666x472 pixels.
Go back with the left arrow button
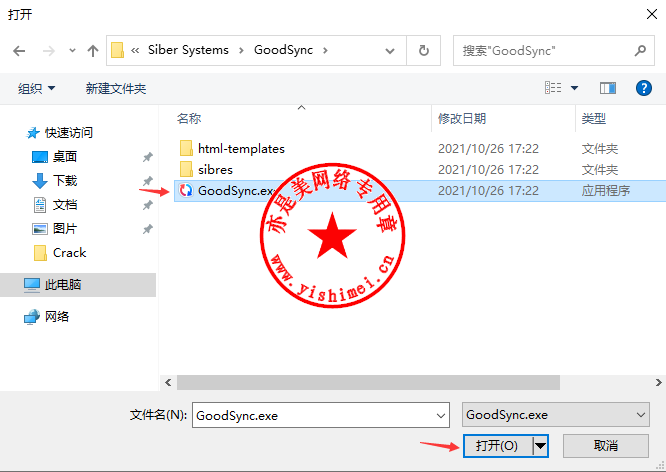pos(19,51)
